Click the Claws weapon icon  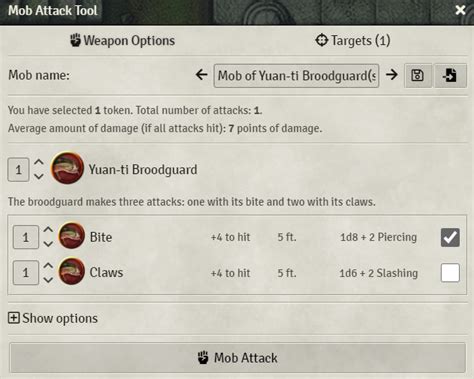coord(72,271)
